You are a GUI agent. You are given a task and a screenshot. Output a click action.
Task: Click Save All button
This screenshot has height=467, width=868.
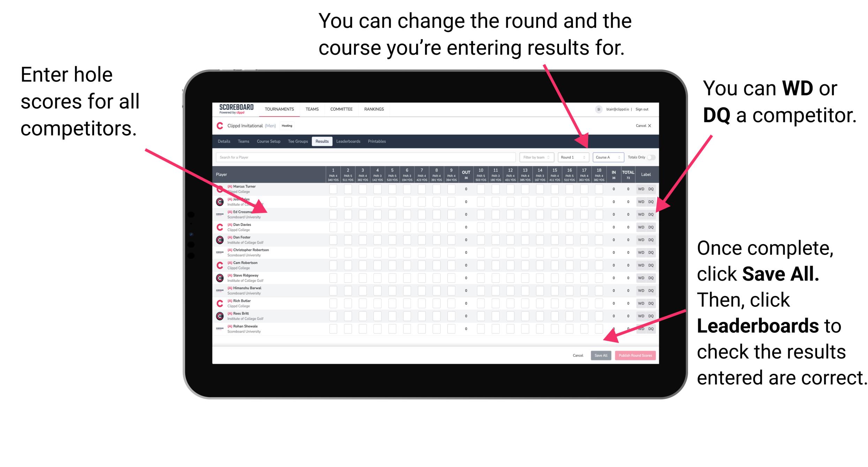601,355
